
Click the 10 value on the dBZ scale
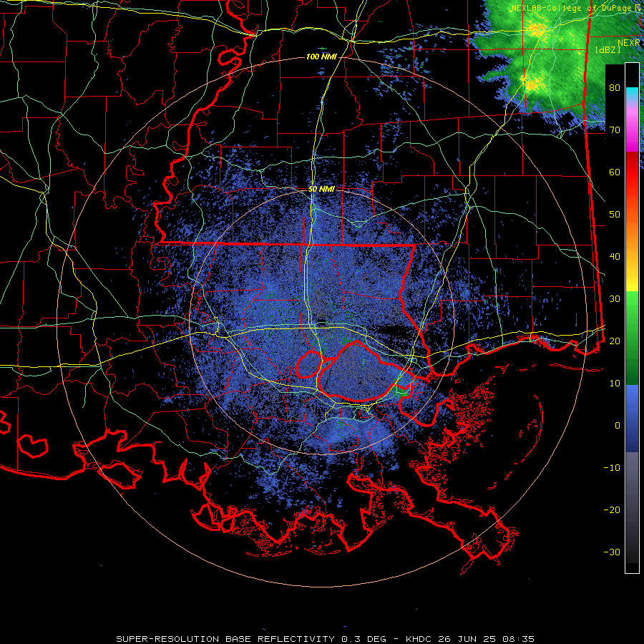[x=615, y=384]
